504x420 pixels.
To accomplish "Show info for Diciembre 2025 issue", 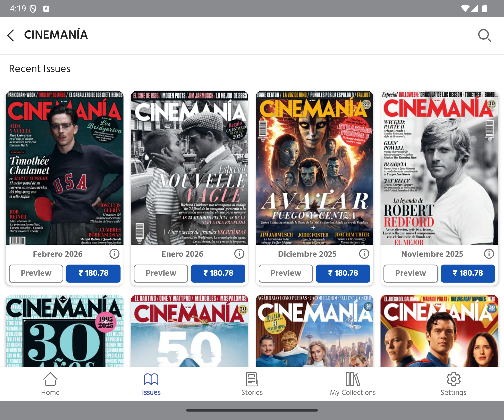I will point(364,254).
